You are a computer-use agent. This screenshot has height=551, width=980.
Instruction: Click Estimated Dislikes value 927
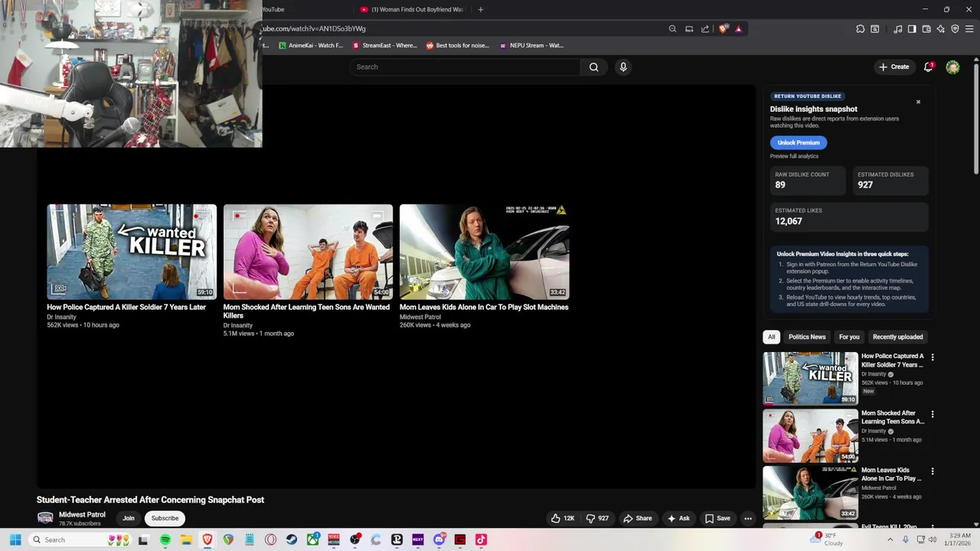[x=865, y=184]
